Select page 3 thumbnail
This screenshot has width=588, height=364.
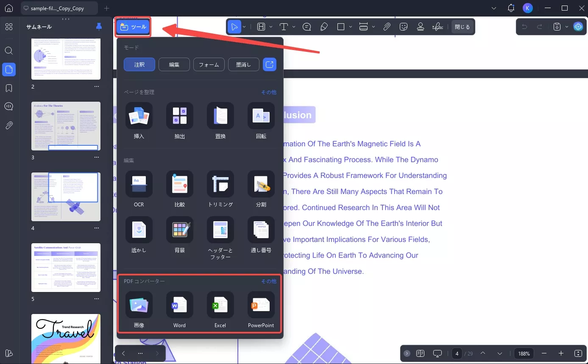(66, 126)
